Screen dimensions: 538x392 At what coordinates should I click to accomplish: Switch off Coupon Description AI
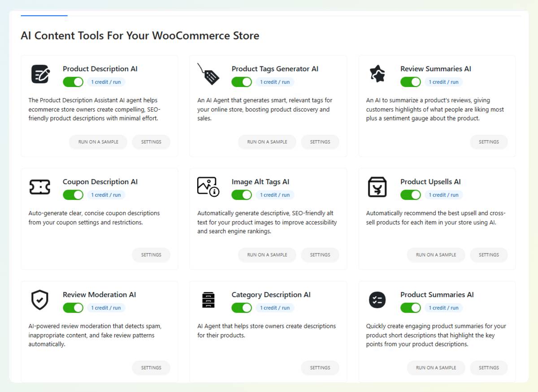73,195
